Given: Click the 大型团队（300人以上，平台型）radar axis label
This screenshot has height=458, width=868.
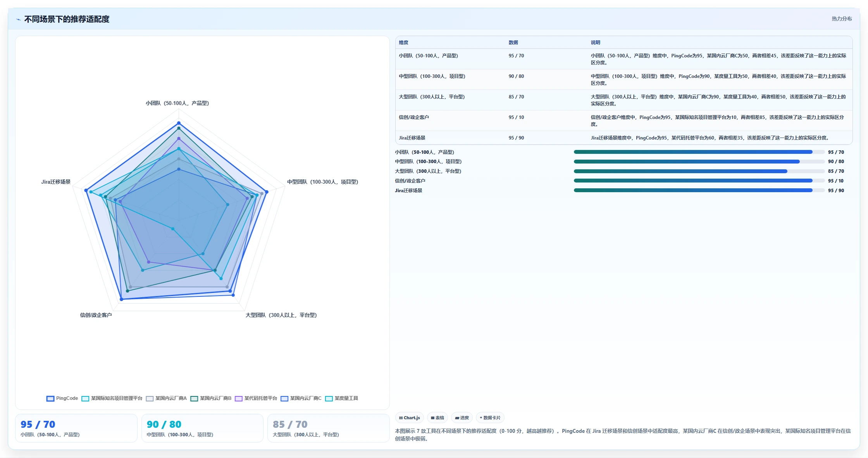Looking at the screenshot, I should point(281,315).
